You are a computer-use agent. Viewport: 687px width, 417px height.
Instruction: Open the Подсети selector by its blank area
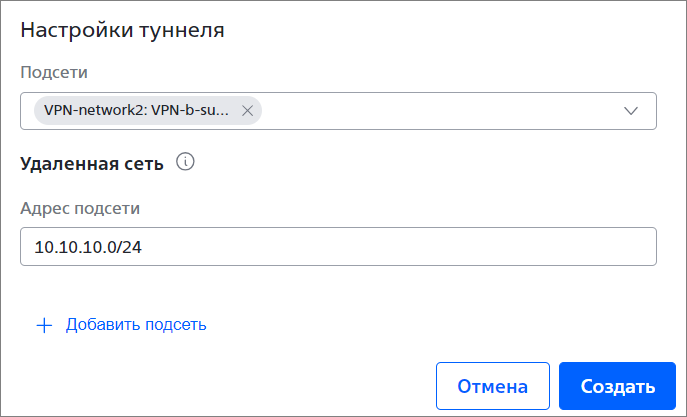(438, 111)
